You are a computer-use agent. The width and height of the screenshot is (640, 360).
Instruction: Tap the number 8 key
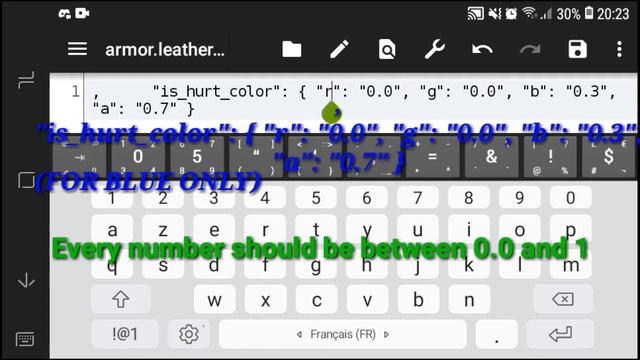tap(469, 198)
